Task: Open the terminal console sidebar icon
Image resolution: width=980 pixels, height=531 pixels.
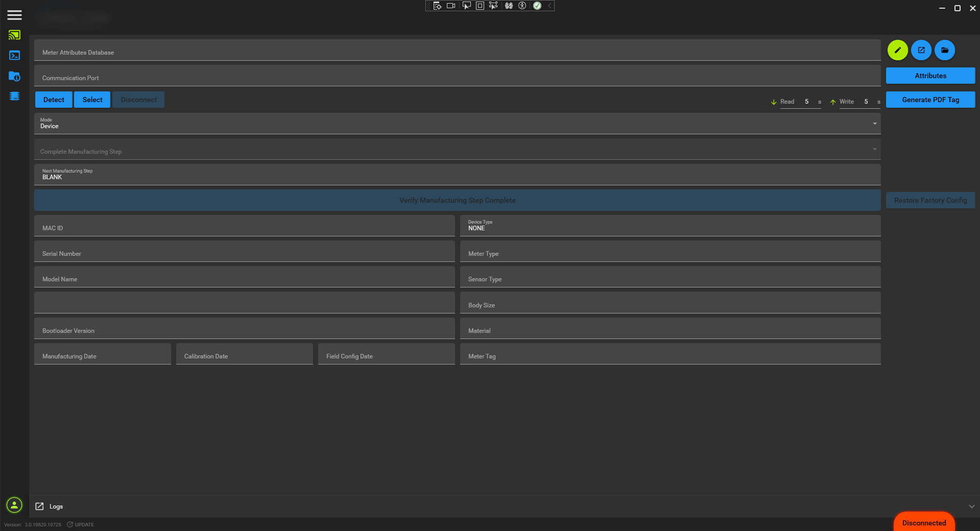Action: 14,56
